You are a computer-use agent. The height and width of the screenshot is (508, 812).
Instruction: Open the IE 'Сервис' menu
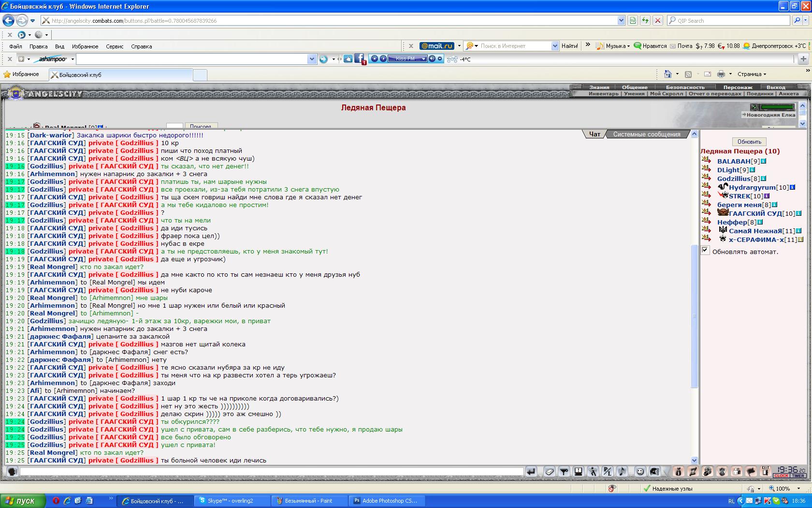(x=115, y=46)
